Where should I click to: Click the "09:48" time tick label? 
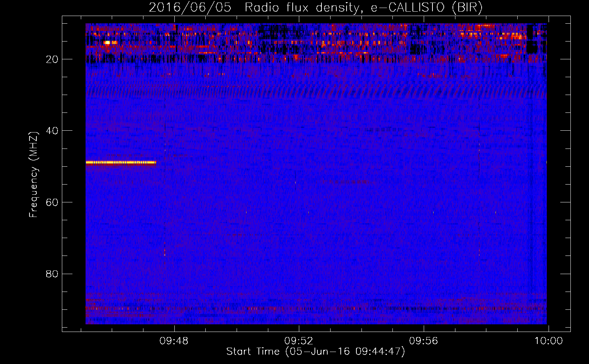tap(174, 341)
